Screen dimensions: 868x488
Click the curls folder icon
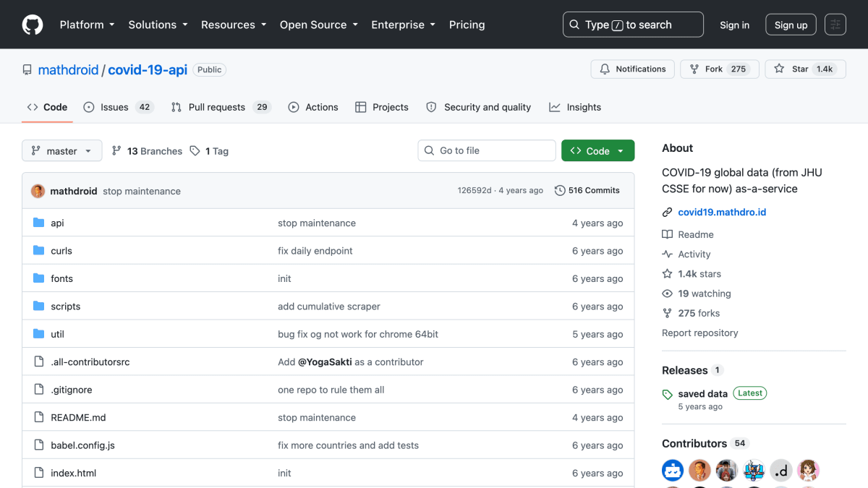click(39, 251)
